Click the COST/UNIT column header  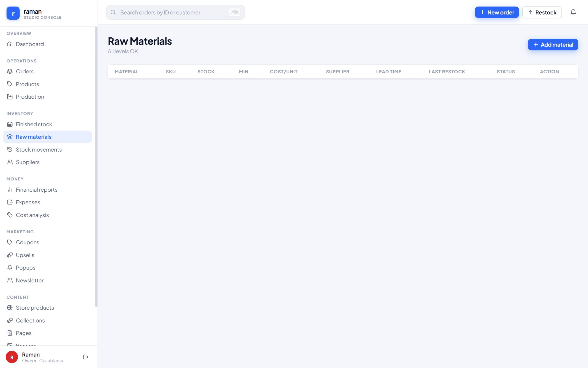[284, 72]
